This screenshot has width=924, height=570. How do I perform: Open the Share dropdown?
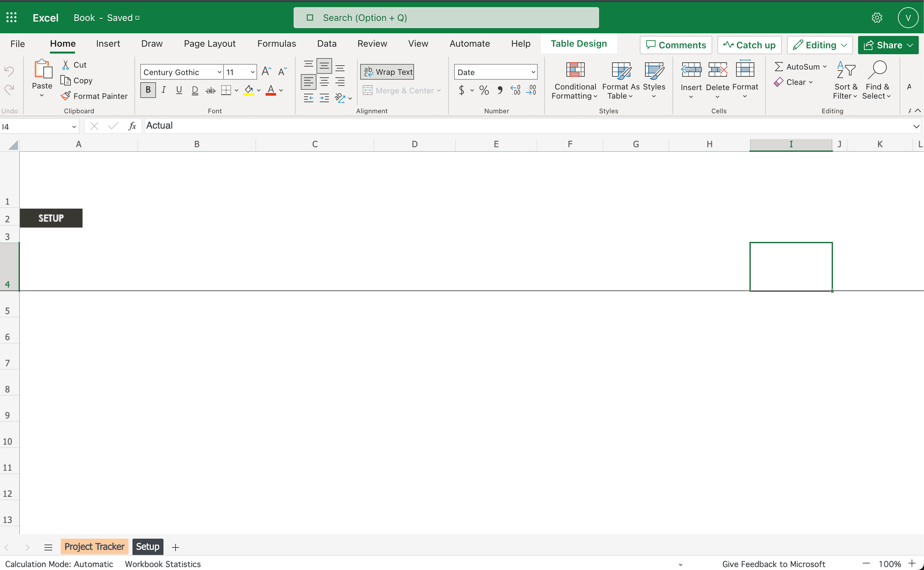click(x=888, y=45)
